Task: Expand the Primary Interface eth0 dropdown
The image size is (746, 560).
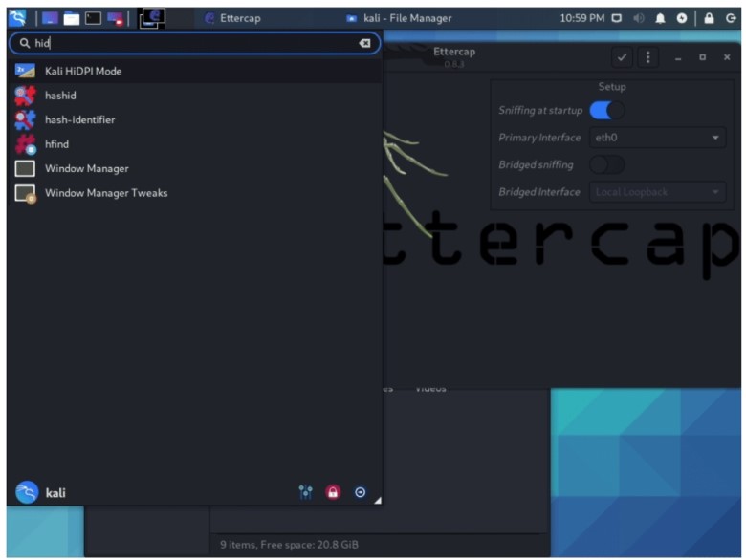Action: 657,138
